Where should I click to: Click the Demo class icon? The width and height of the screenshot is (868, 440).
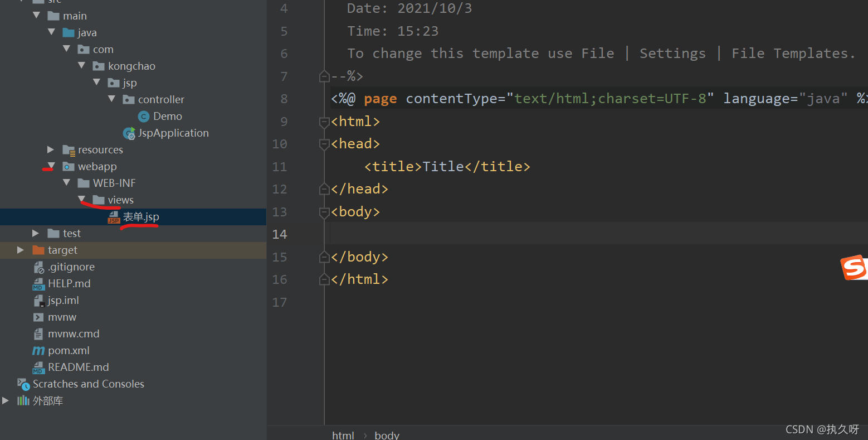143,117
